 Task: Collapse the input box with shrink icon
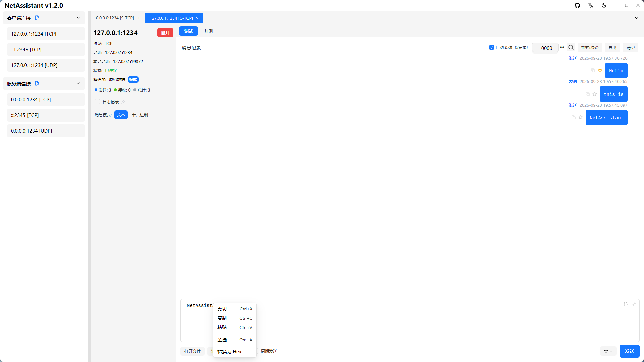pyautogui.click(x=634, y=304)
